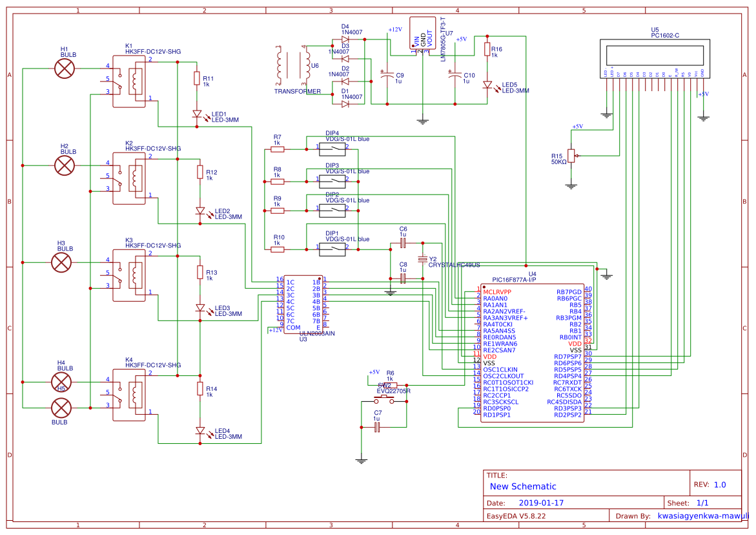Click the ULN2003AIN driver chip U3
Image resolution: width=756 pixels, height=535 pixels.
coord(303,304)
